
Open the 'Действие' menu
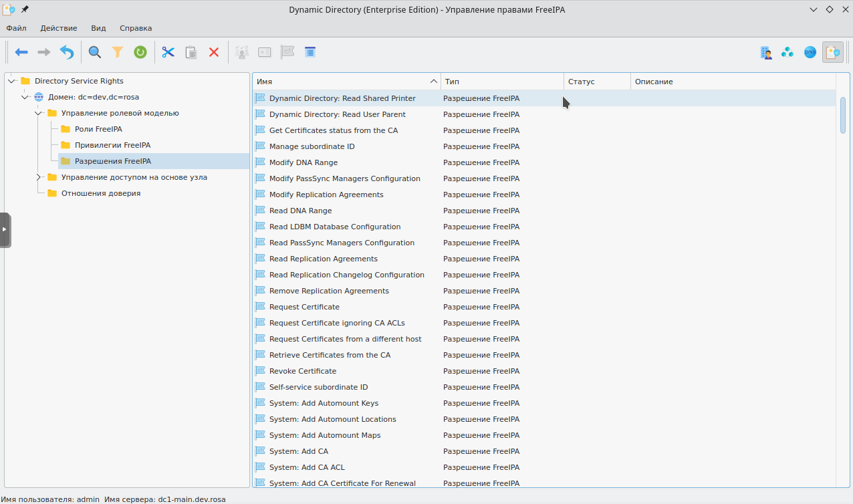[x=58, y=28]
